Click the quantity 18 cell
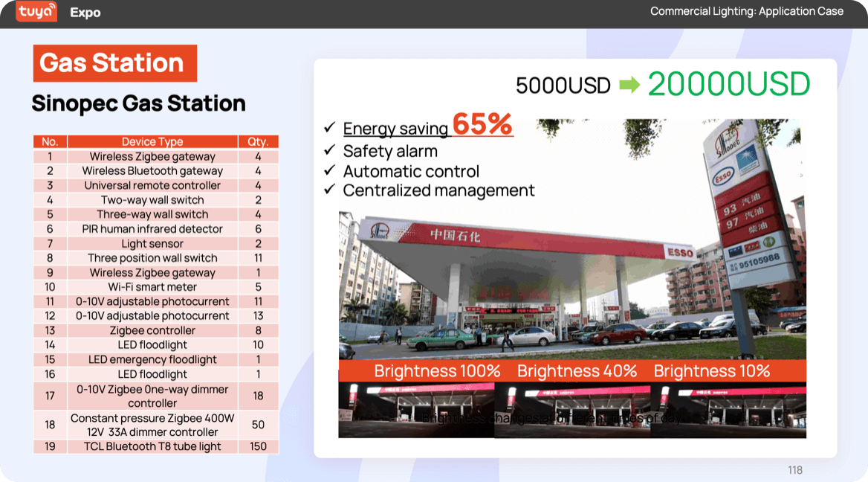This screenshot has width=868, height=482. (258, 396)
